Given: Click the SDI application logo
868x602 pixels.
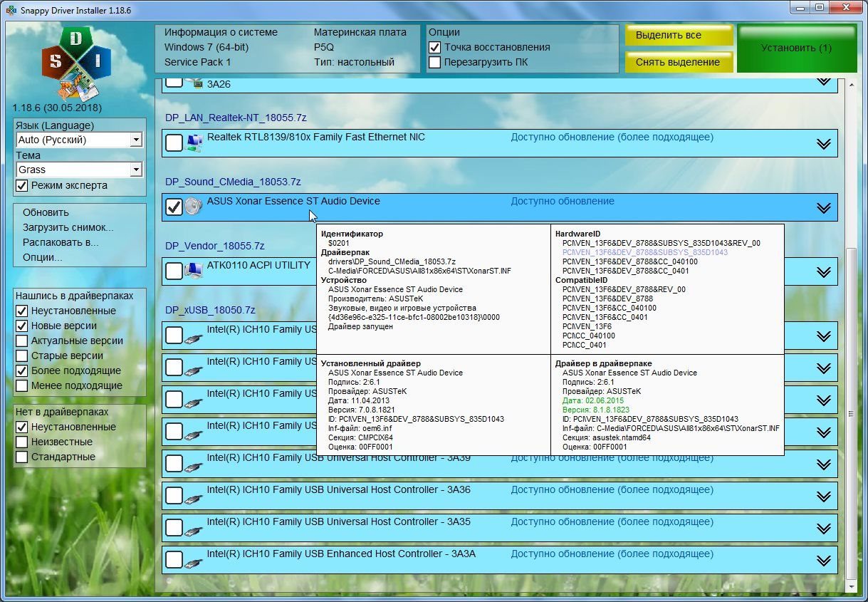Looking at the screenshot, I should coord(75,64).
